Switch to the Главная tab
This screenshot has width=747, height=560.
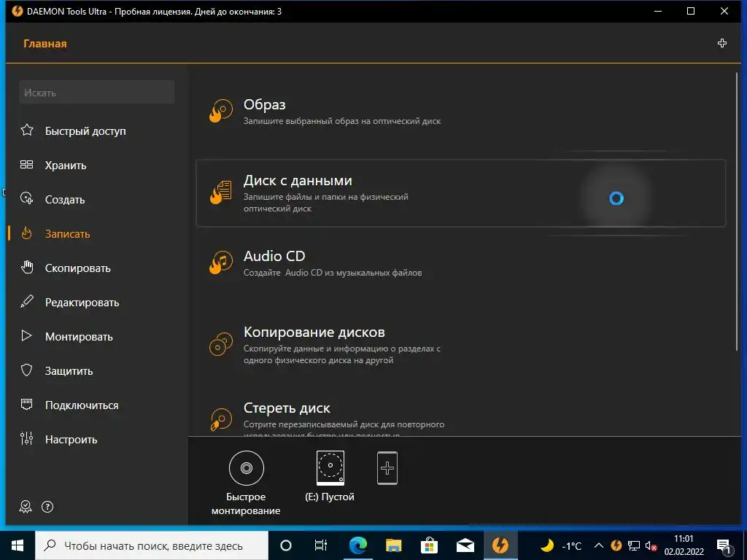pyautogui.click(x=45, y=44)
